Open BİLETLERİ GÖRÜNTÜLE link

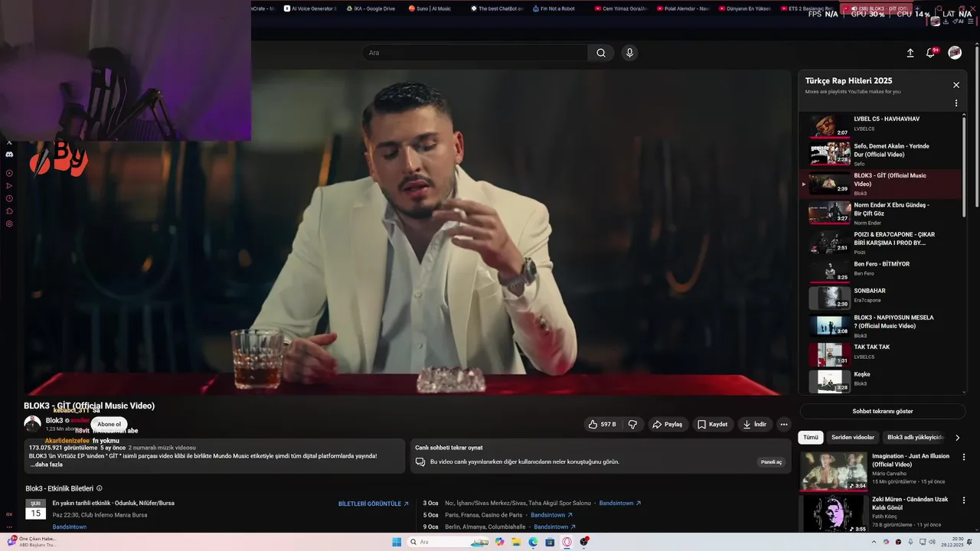point(374,504)
